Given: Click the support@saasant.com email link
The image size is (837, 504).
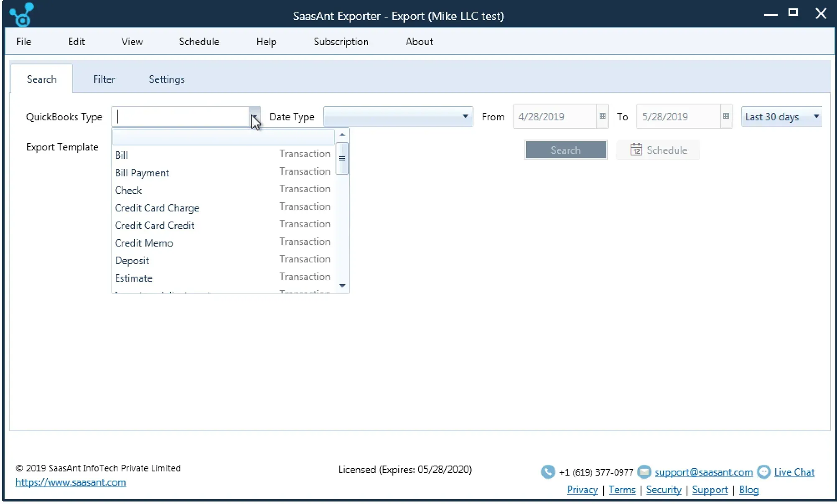Looking at the screenshot, I should pos(703,472).
